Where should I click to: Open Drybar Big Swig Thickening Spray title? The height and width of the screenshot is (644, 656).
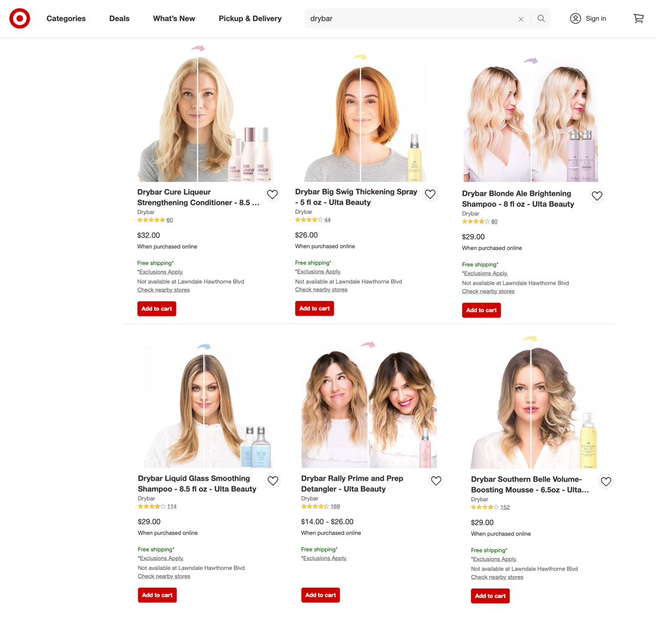tap(356, 197)
